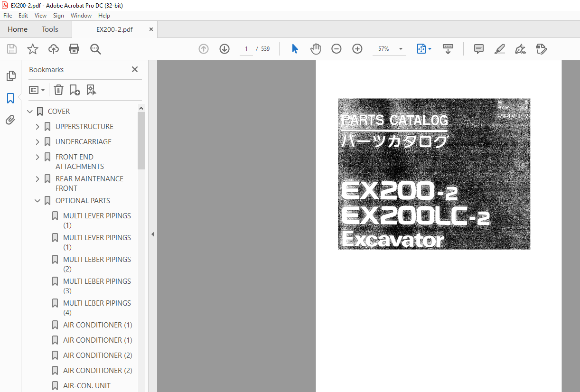The height and width of the screenshot is (392, 580).
Task: Click the Save file icon
Action: tap(12, 49)
